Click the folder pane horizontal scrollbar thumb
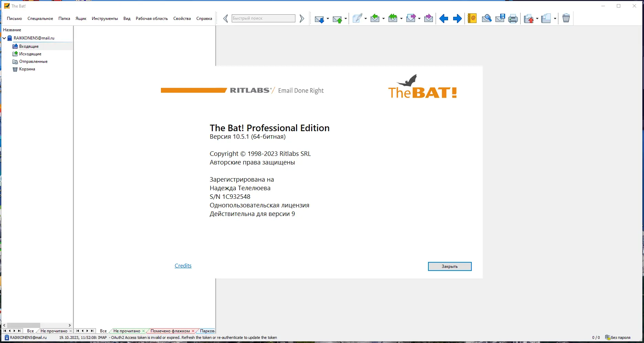This screenshot has height=343, width=644. coord(24,325)
